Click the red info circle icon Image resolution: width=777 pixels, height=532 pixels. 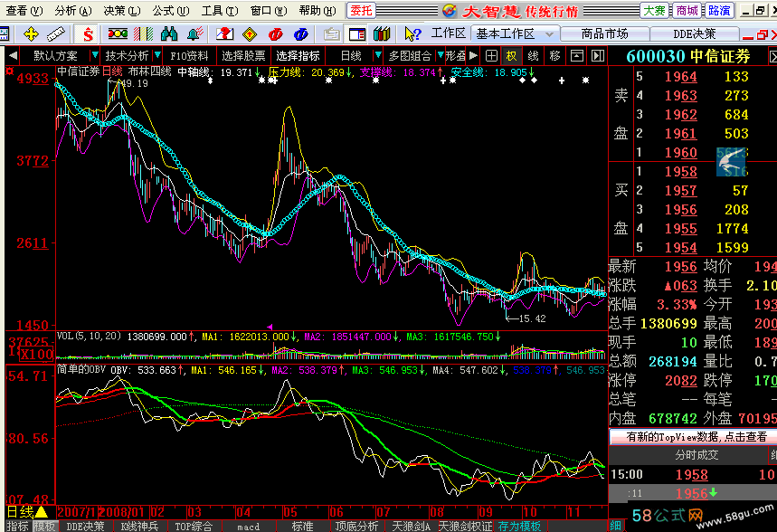275,33
